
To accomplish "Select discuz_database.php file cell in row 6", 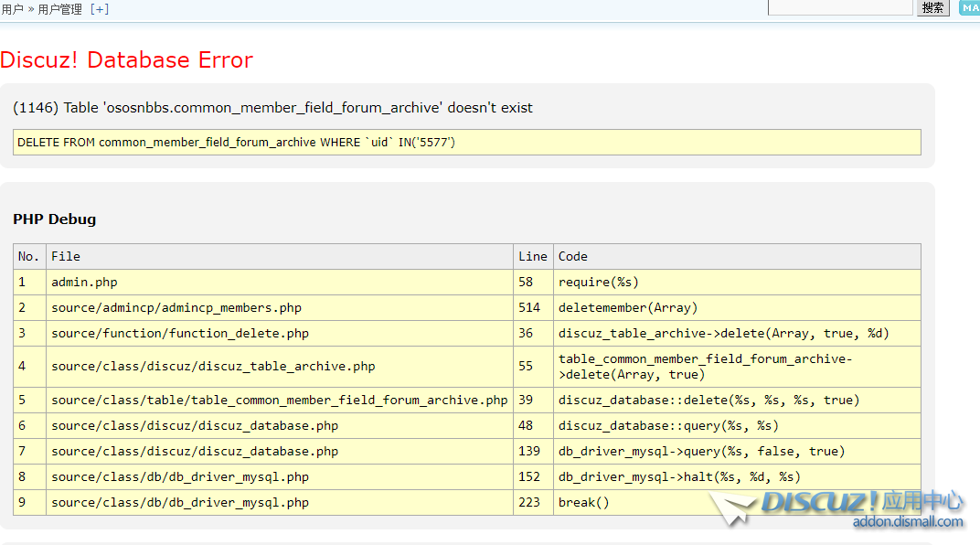I will click(x=280, y=425).
